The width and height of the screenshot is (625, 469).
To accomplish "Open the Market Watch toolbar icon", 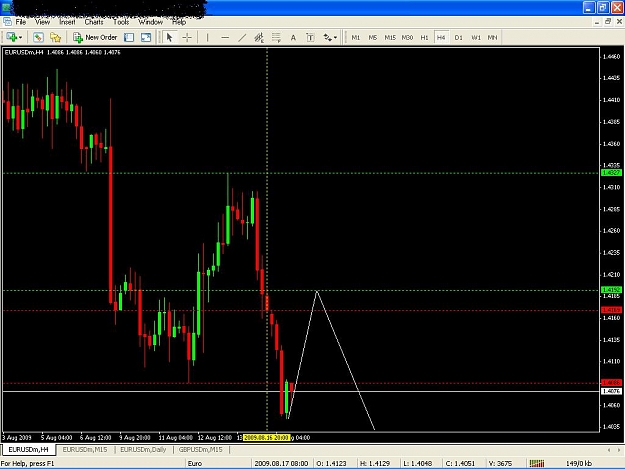I will pos(38,37).
